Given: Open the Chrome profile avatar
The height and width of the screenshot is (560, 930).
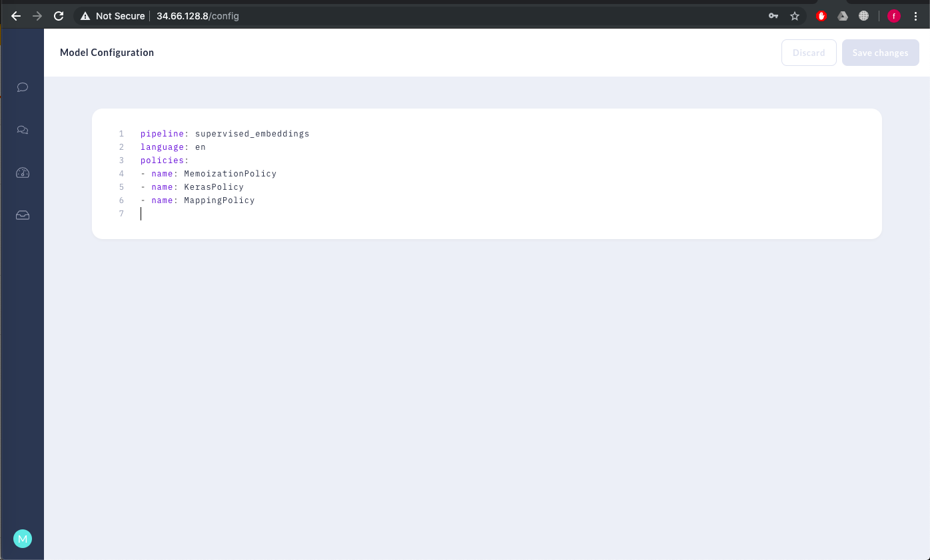Looking at the screenshot, I should click(x=893, y=16).
